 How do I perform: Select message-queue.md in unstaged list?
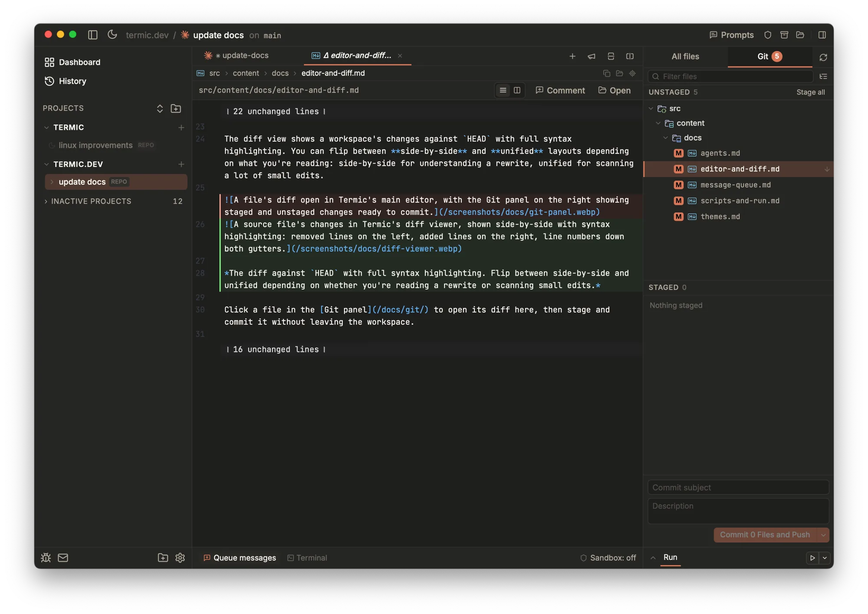coord(738,185)
